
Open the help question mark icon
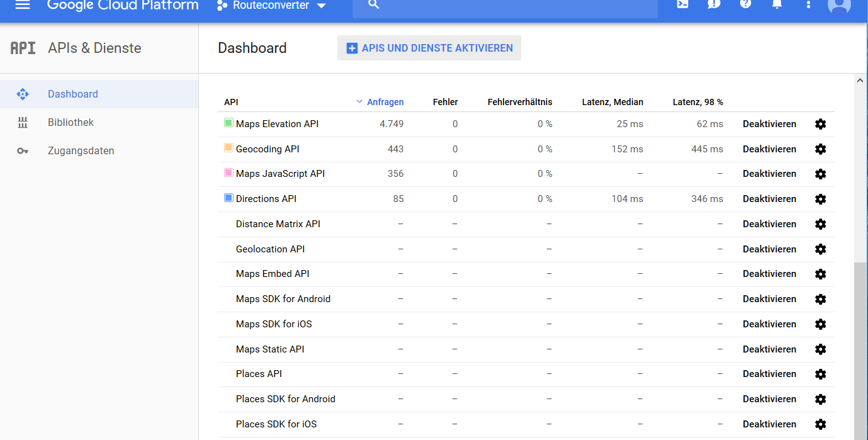tap(745, 4)
